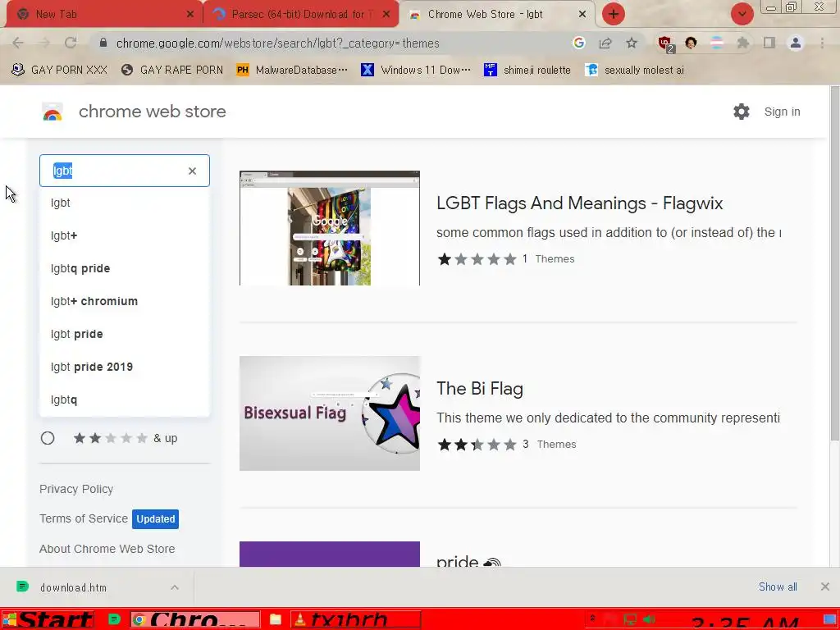840x630 pixels.
Task: Dismiss the downloads bar
Action: 825,587
